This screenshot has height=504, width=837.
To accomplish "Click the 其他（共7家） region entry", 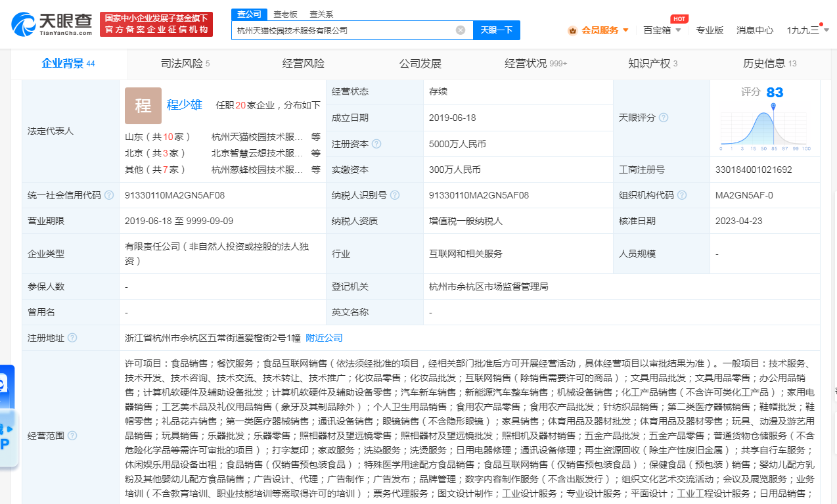I will tap(155, 169).
